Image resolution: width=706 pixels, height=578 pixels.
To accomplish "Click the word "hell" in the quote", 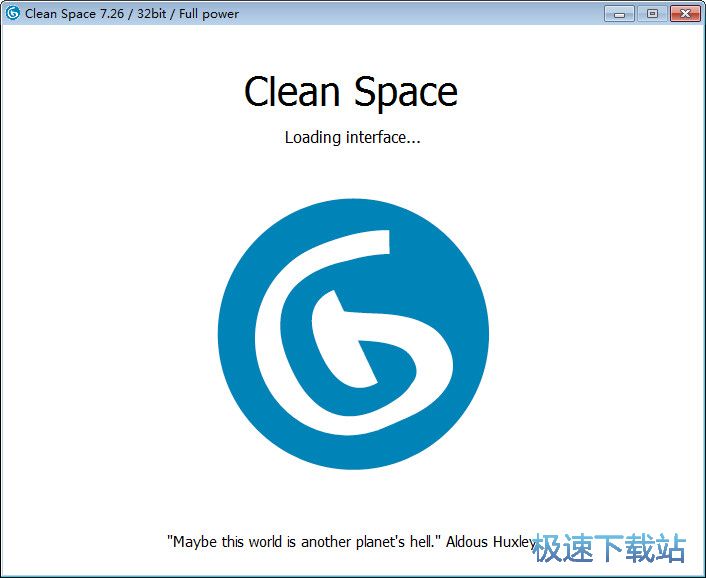I will pyautogui.click(x=420, y=542).
